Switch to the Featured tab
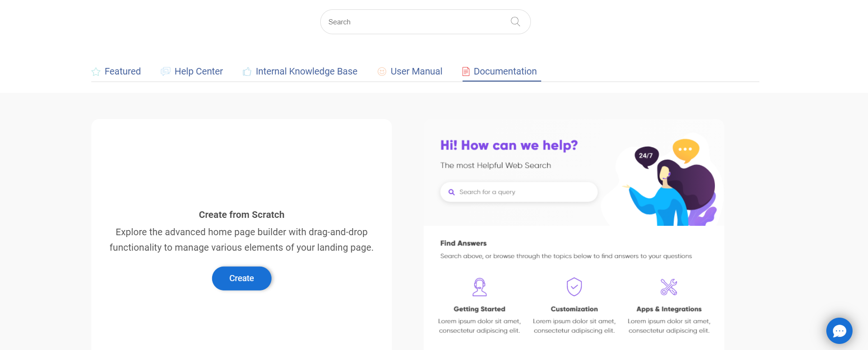The image size is (868, 350). pos(116,72)
